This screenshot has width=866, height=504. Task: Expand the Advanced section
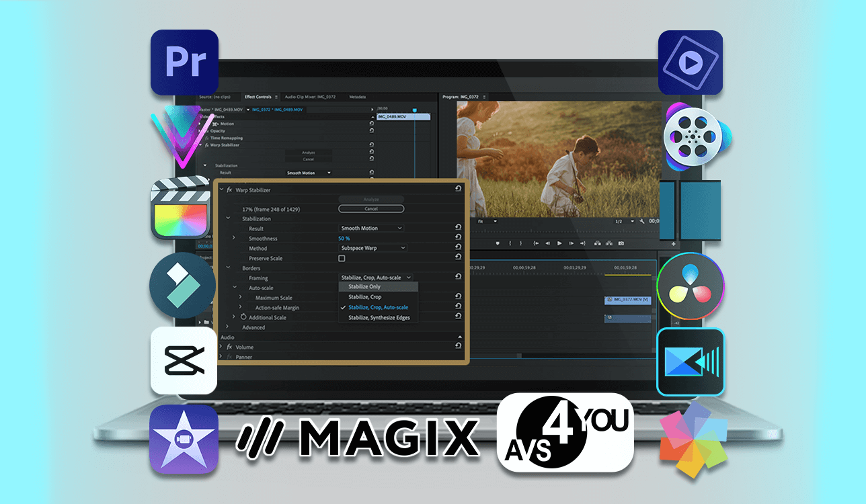click(x=227, y=327)
